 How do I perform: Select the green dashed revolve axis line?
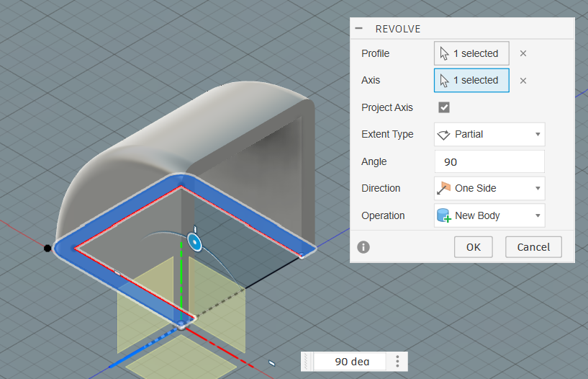click(181, 288)
